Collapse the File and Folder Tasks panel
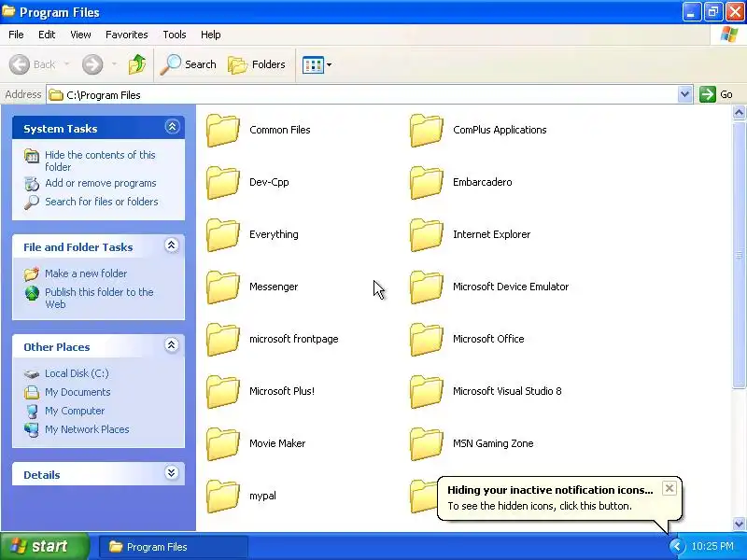 (x=172, y=245)
